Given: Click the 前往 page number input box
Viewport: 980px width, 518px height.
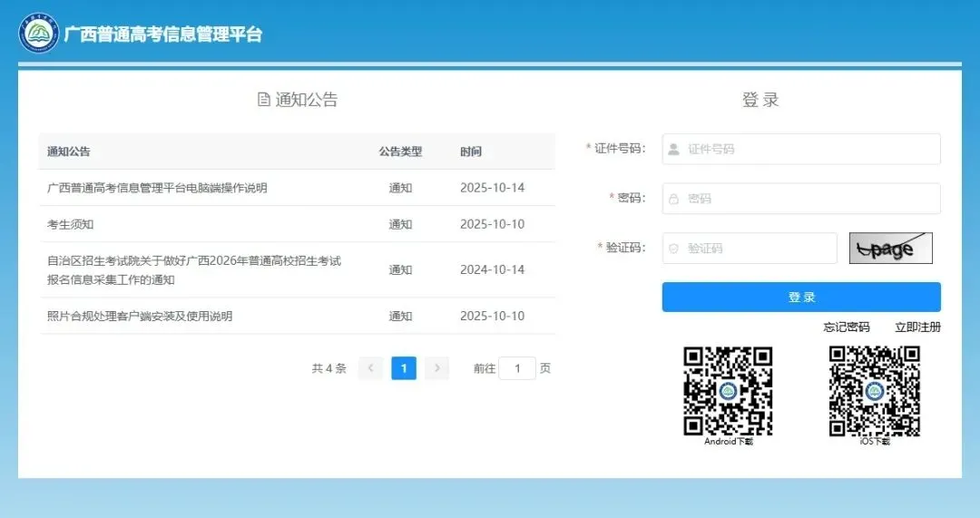Looking at the screenshot, I should point(517,368).
